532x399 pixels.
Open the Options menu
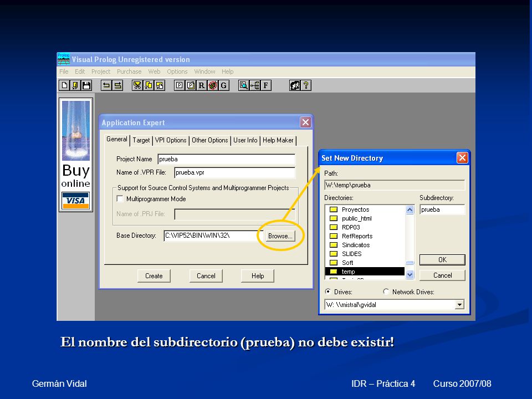(177, 71)
